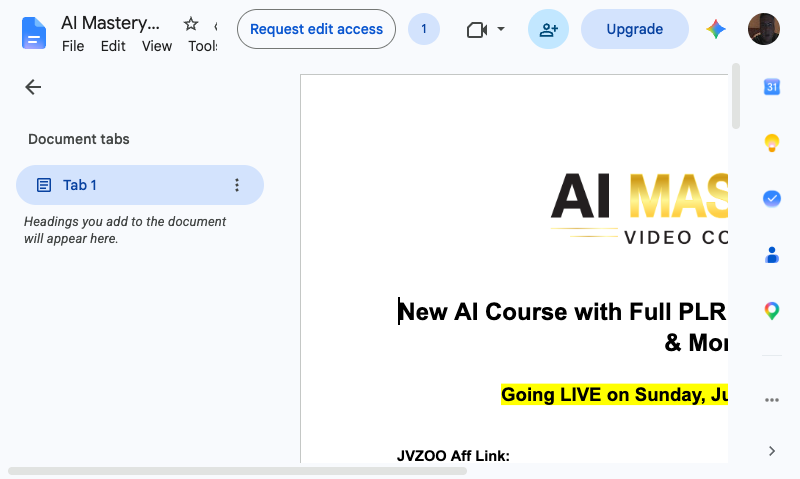Click the vertical document scrollbar
Image resolution: width=800 pixels, height=479 pixels.
point(736,96)
